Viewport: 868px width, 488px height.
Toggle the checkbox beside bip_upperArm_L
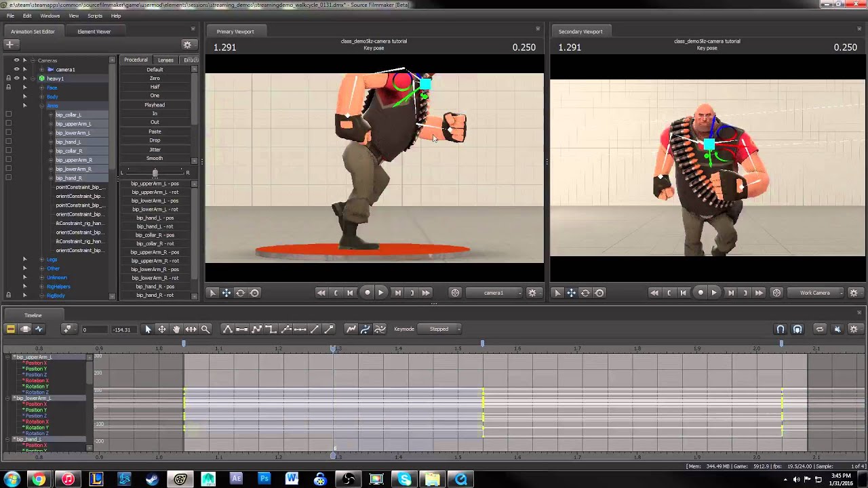[x=8, y=123]
